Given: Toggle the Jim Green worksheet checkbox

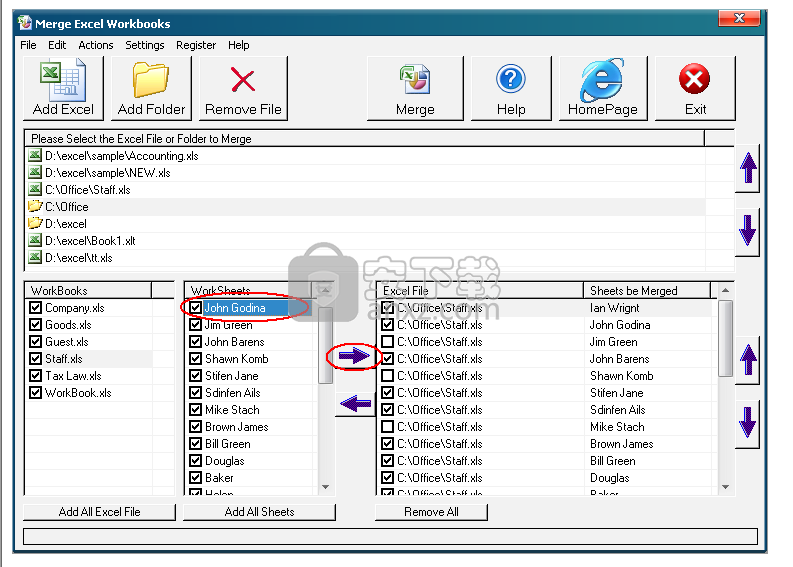Looking at the screenshot, I should coord(196,325).
